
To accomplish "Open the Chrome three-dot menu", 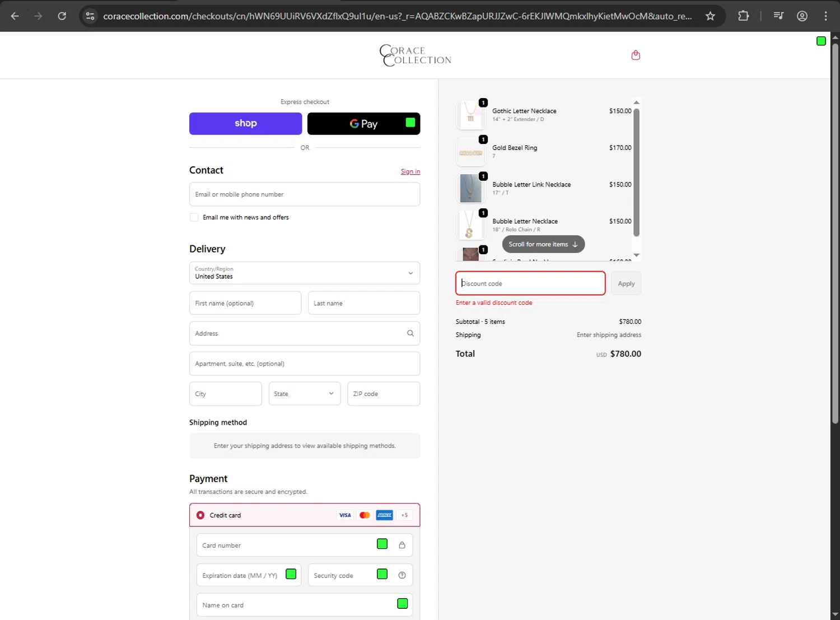I will point(825,16).
